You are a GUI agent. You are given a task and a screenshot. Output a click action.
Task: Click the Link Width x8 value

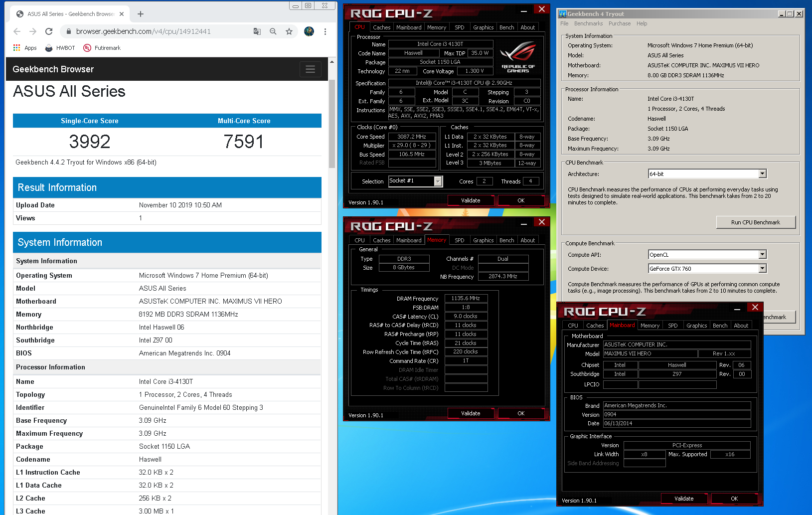point(644,454)
